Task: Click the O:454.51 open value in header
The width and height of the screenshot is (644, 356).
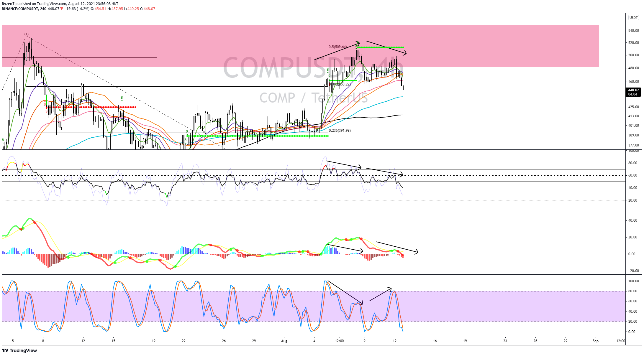Action: (98, 9)
